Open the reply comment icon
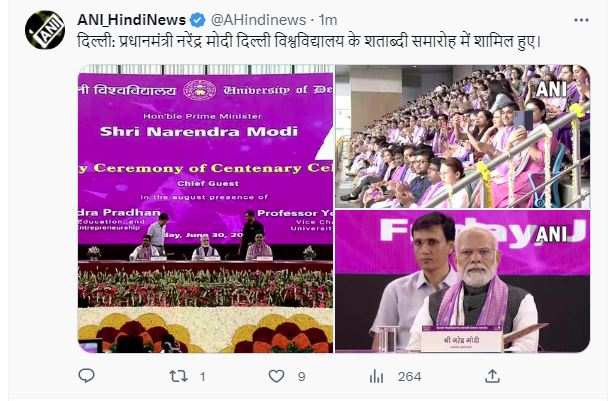Image resolution: width=614 pixels, height=401 pixels. (x=87, y=376)
